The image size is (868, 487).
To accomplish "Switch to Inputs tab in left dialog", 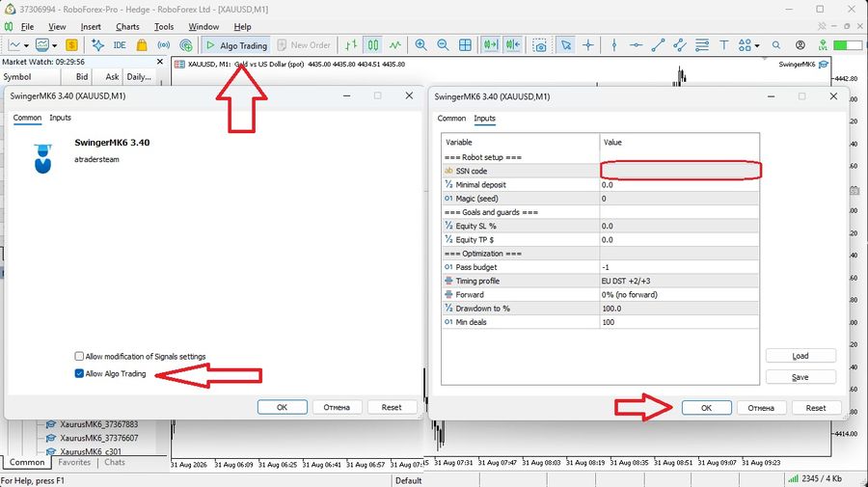I will [60, 118].
